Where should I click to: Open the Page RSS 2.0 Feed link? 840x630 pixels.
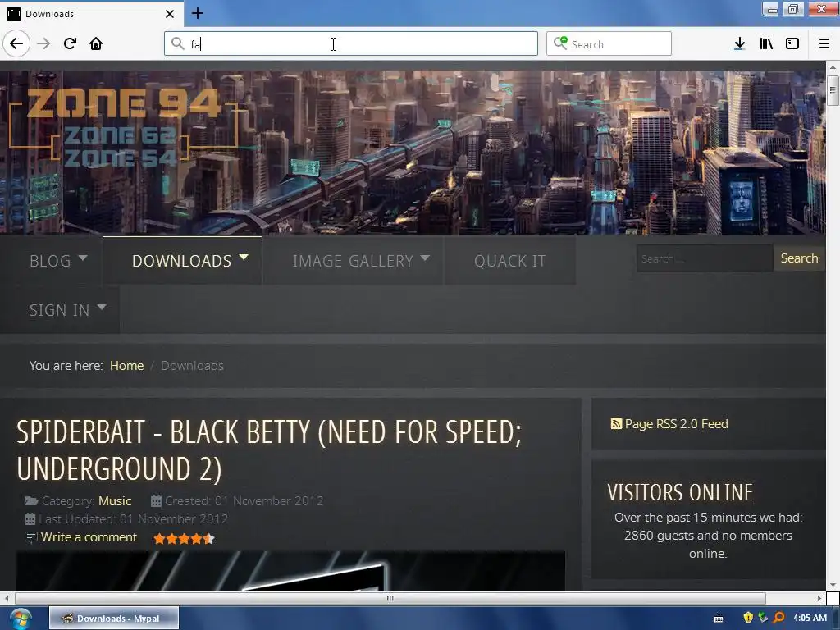[676, 424]
